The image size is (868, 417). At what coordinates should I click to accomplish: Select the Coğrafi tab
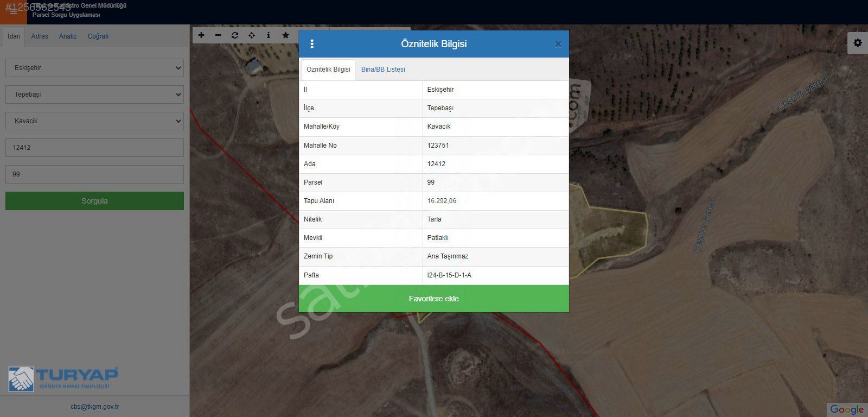point(98,36)
